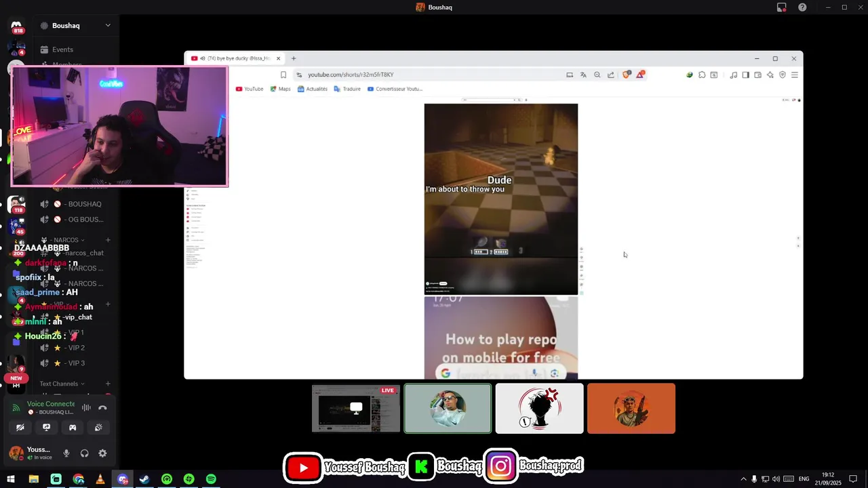Close the 'bye bye ducky' browser tab
This screenshot has width=868, height=488.
pos(278,58)
